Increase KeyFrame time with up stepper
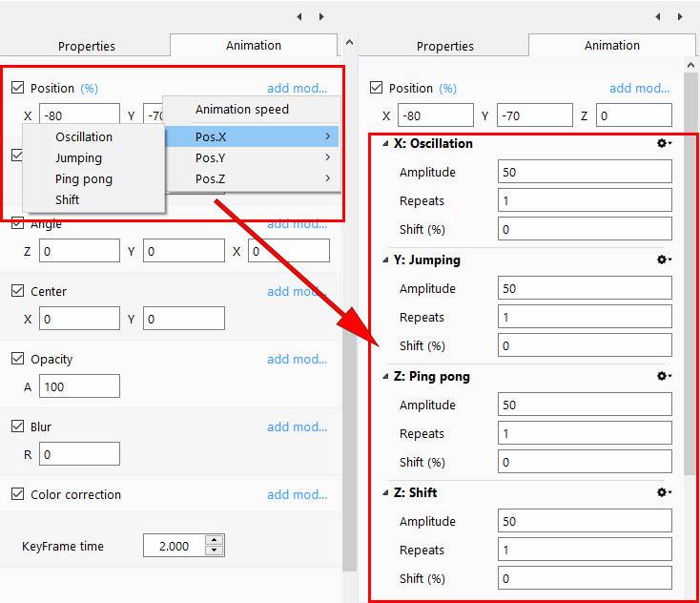This screenshot has width=700, height=603. coord(214,541)
